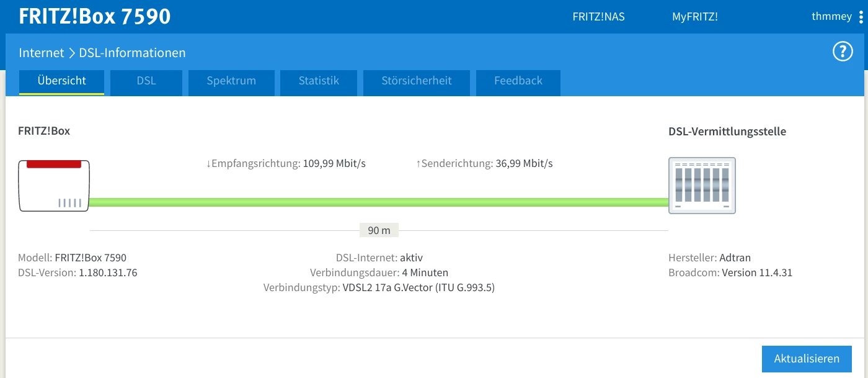Screen dimensions: 868x378
Task: Switch to the Übersicht tab
Action: pyautogui.click(x=61, y=83)
